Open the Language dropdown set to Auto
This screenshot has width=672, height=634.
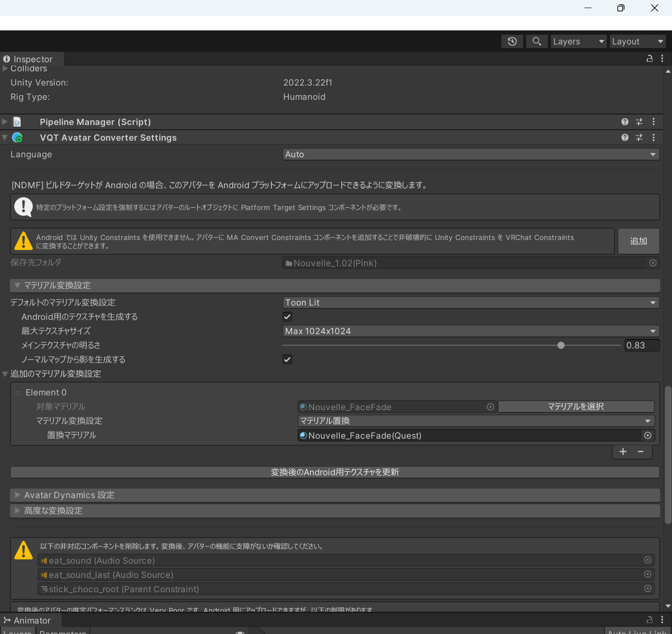(470, 154)
